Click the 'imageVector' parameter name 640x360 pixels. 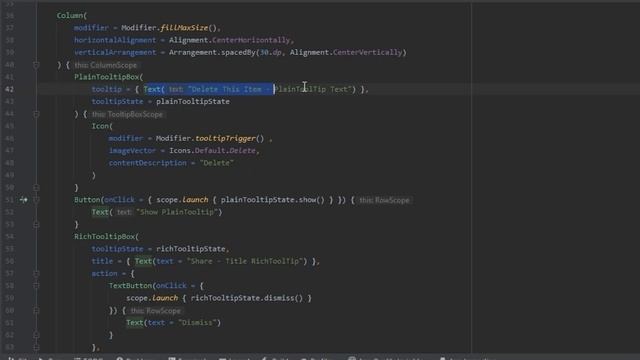click(132, 150)
